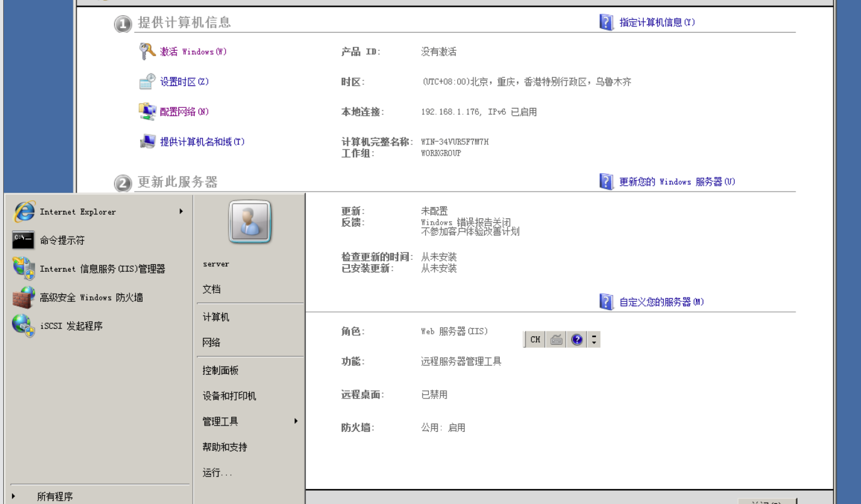
Task: Click 从未安装 next to 检查更新的时间
Action: pos(439,257)
